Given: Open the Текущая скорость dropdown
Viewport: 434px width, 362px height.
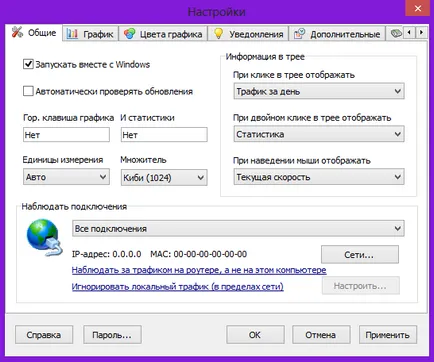Looking at the screenshot, I should (319, 177).
